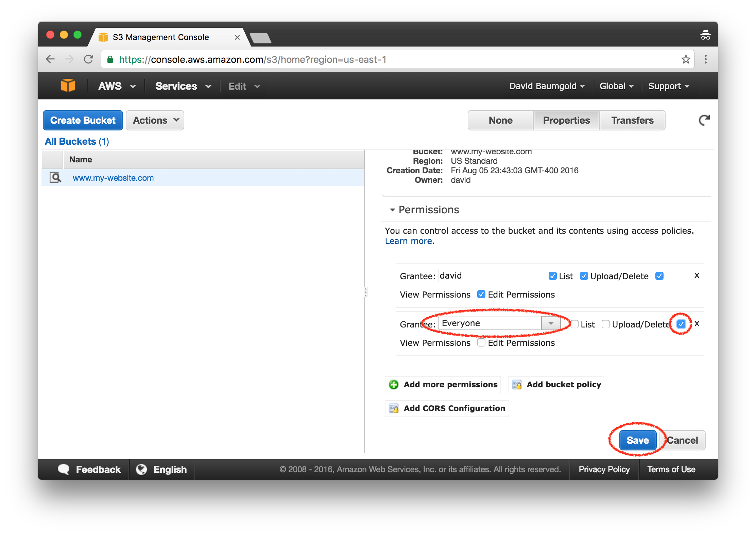756x534 pixels.
Task: Click Add CORS Configuration button
Action: 447,408
